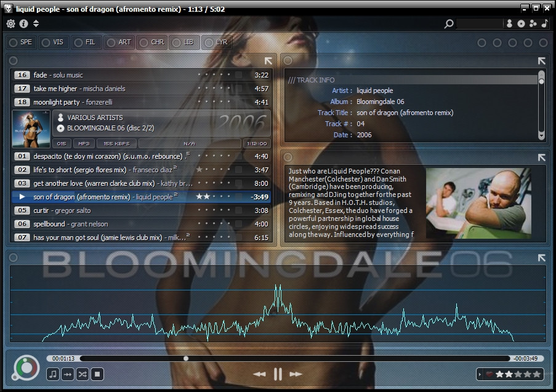Focus the search input field
Image resolution: width=556 pixels, height=392 pixels.
(479, 24)
